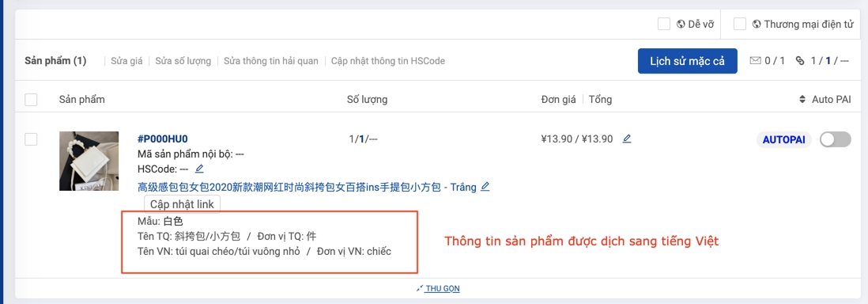Click the envelope message count icon
Screen dimensions: 868x304
tap(755, 60)
